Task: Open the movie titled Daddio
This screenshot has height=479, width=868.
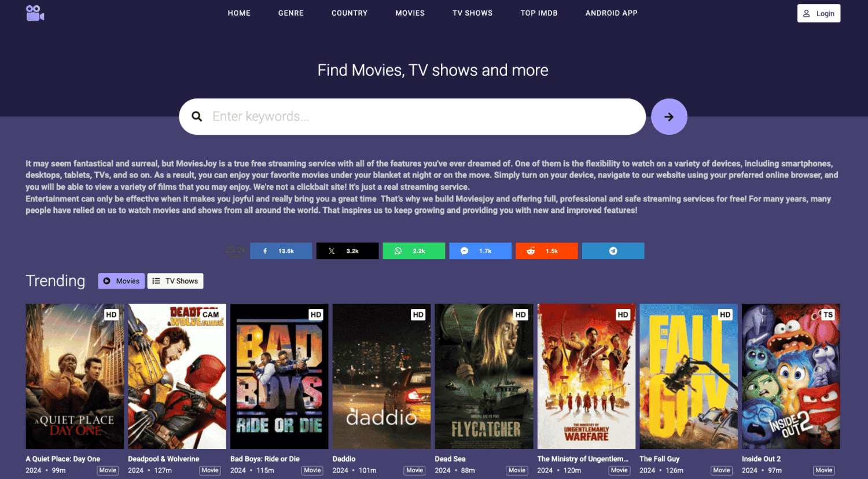Action: pyautogui.click(x=381, y=376)
